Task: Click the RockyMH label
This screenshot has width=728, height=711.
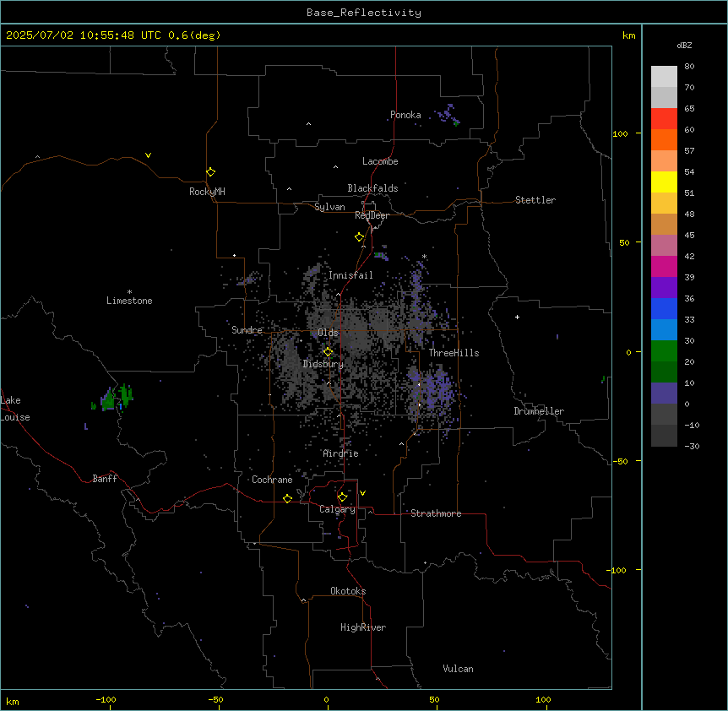Action: 207,192
